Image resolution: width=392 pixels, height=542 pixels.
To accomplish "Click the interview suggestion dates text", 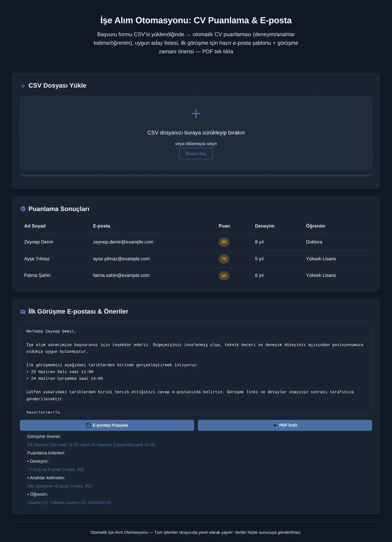I will [91, 445].
